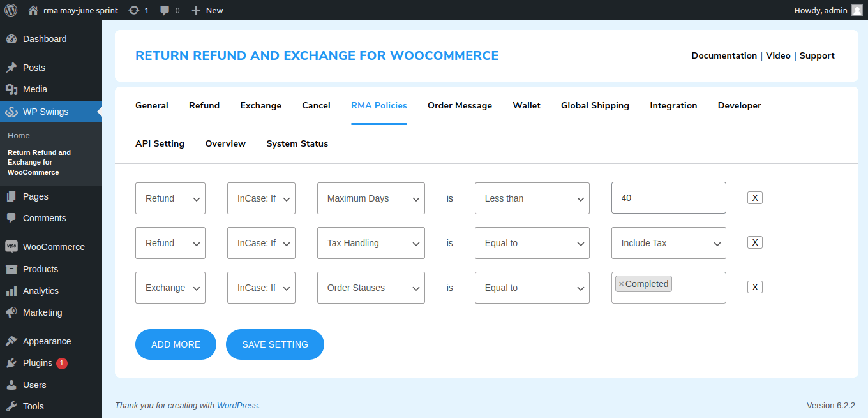Remove the Maximum Days policy row

click(x=755, y=198)
